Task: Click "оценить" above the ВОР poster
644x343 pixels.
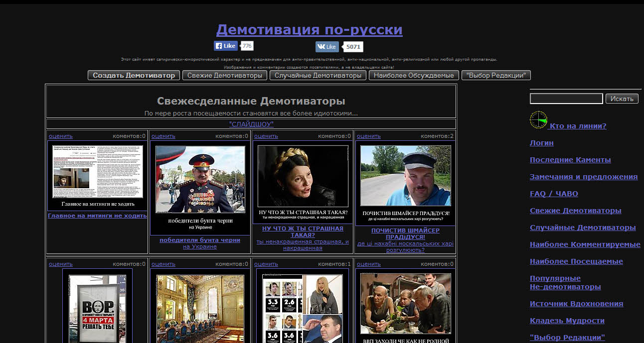Action: pos(61,264)
